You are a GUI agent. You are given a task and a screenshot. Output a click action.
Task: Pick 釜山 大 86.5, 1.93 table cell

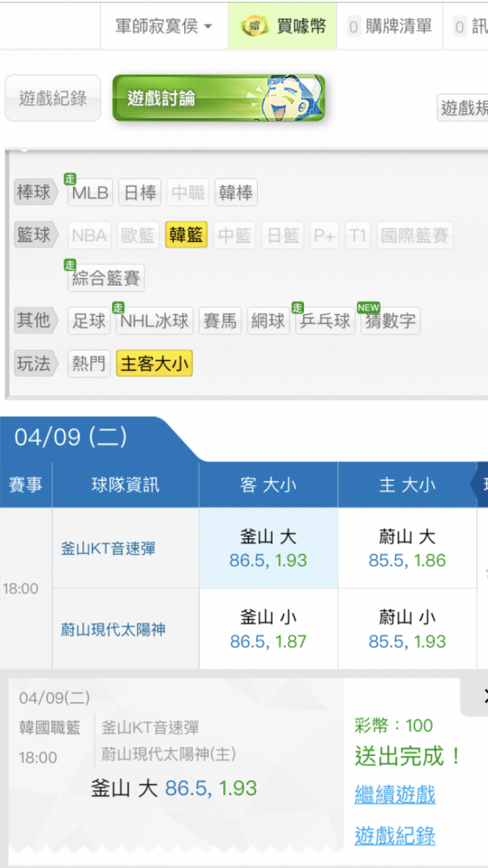[268, 548]
